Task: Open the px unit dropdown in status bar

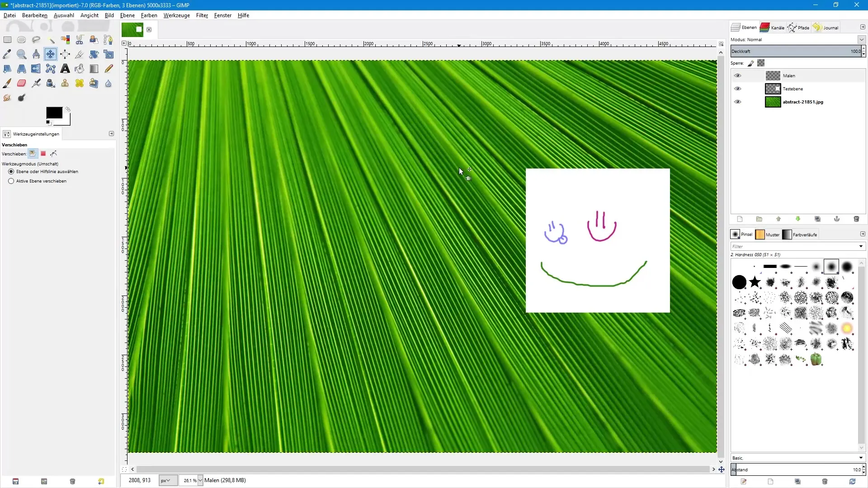Action: (168, 480)
